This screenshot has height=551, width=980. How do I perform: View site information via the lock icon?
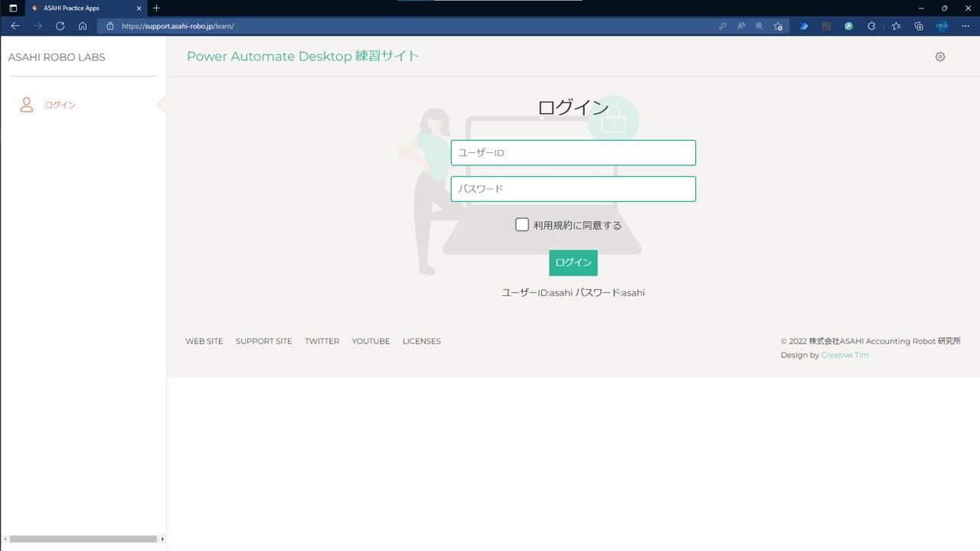point(109,26)
